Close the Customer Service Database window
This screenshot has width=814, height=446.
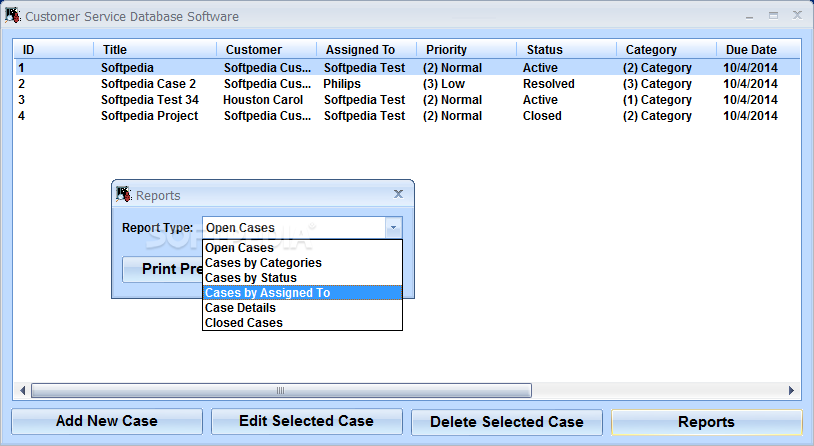pyautogui.click(x=797, y=16)
